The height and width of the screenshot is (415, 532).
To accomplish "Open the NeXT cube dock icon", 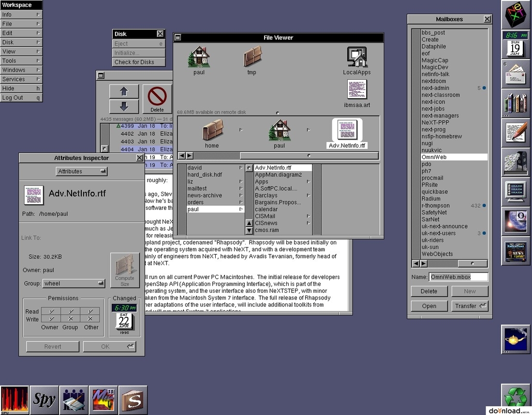I will tap(516, 15).
